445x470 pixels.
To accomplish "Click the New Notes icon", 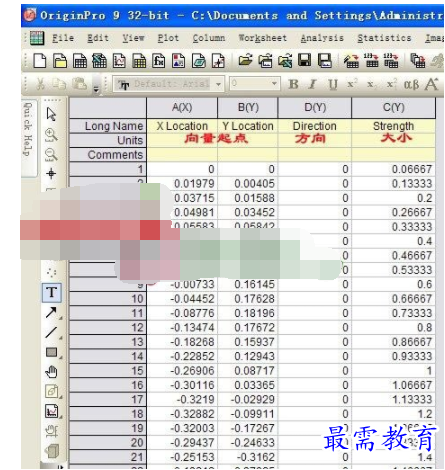I will 198,61.
